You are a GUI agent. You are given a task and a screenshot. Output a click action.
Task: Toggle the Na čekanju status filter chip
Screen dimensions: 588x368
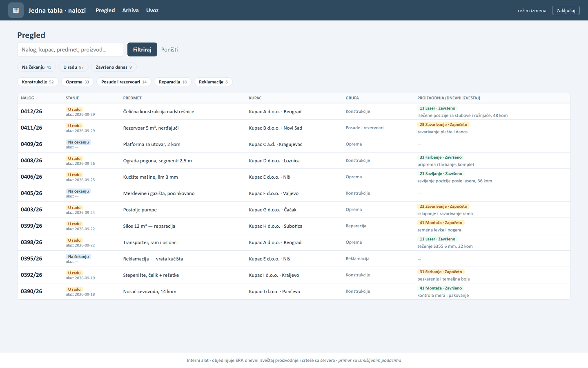37,67
